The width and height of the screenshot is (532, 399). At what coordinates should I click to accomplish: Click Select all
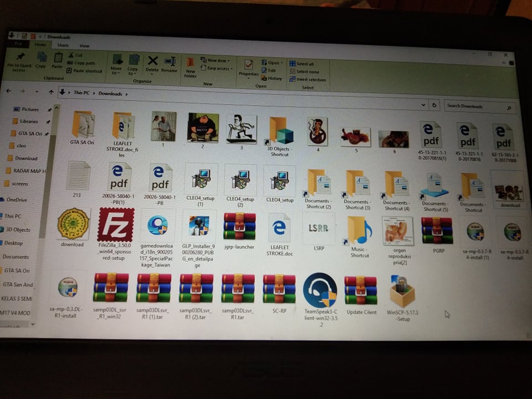point(301,63)
